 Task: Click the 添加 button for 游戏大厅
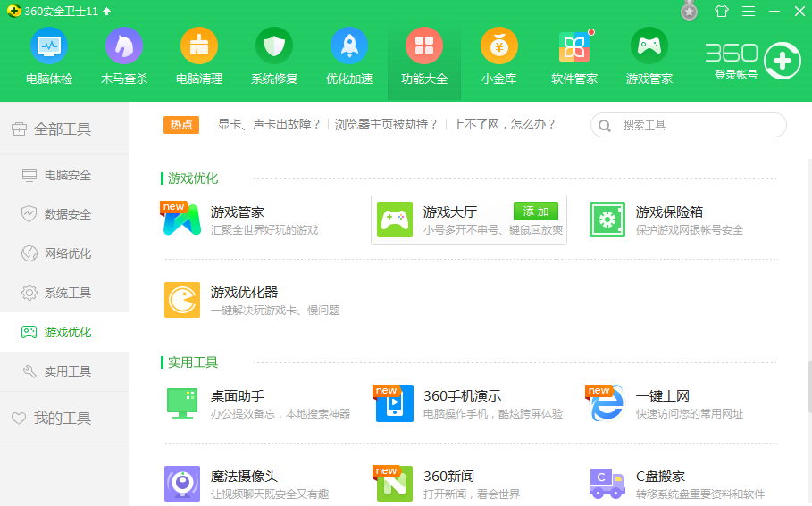coord(536,212)
